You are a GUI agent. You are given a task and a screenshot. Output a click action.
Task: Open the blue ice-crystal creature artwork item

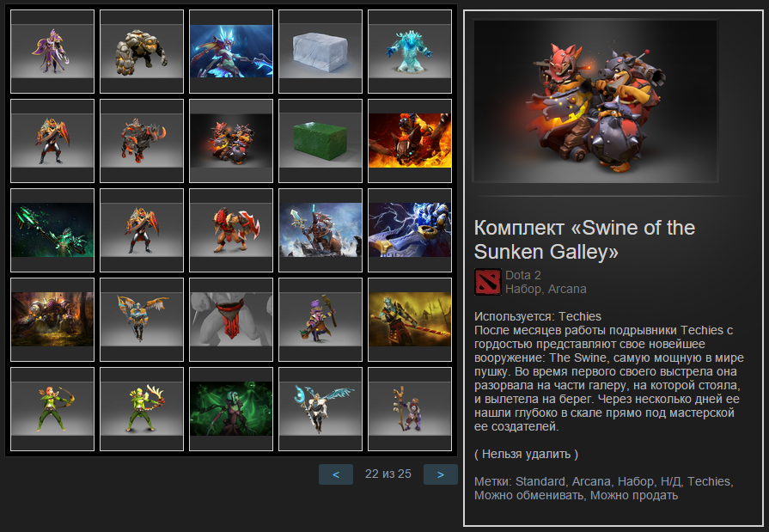coord(231,52)
